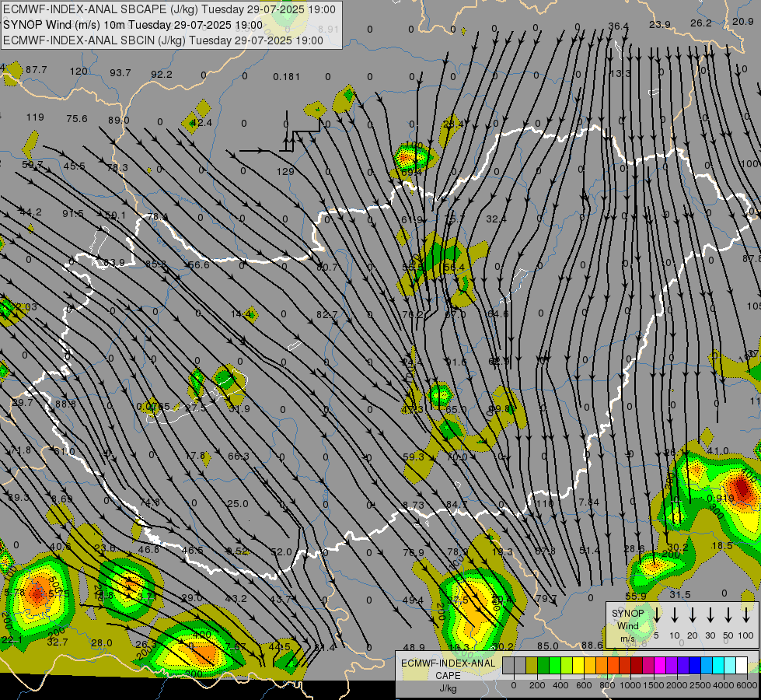The height and width of the screenshot is (700, 761).
Task: Pick the olive swatch in the CAPE scale
Action: 532,665
